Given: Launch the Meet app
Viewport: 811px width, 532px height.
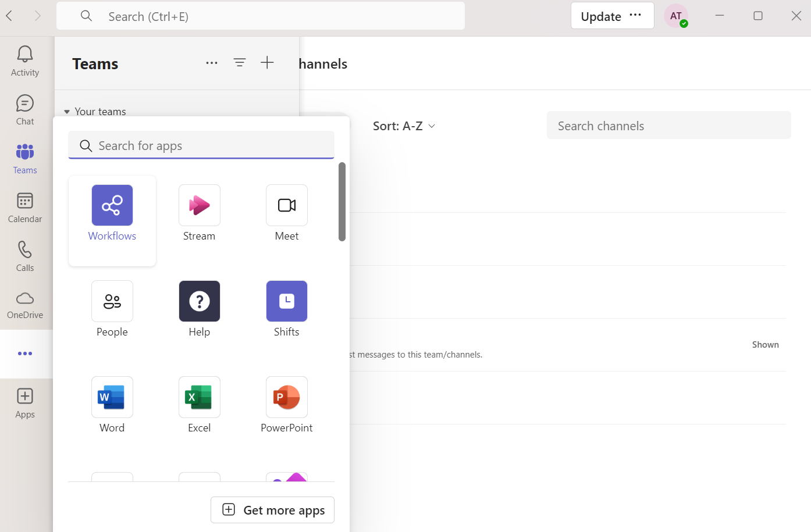Looking at the screenshot, I should click(x=287, y=213).
